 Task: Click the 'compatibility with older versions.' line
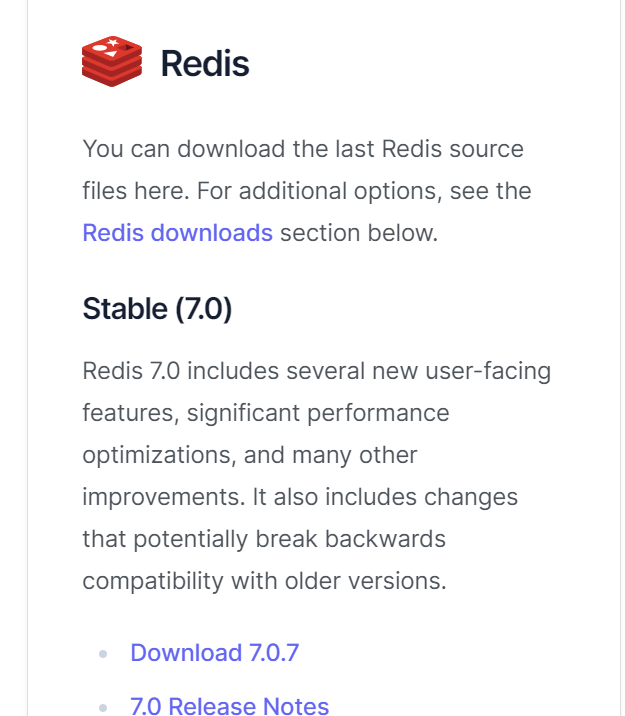(x=264, y=581)
